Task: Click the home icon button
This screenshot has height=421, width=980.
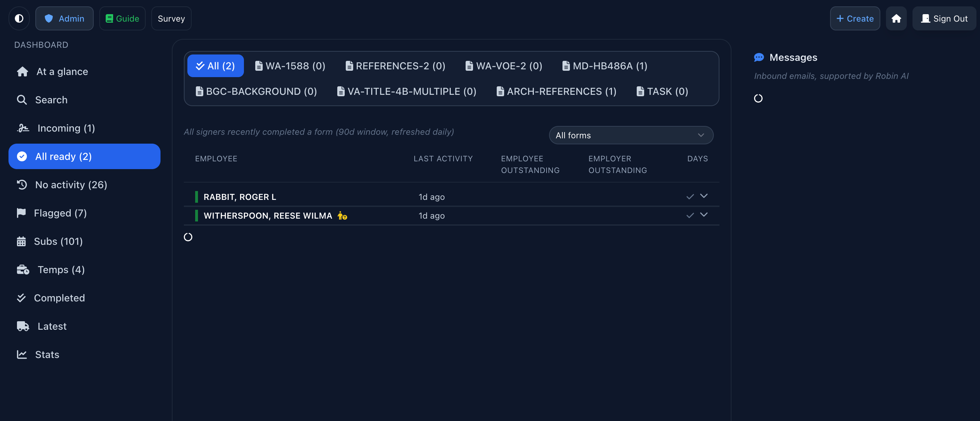Action: click(896, 18)
